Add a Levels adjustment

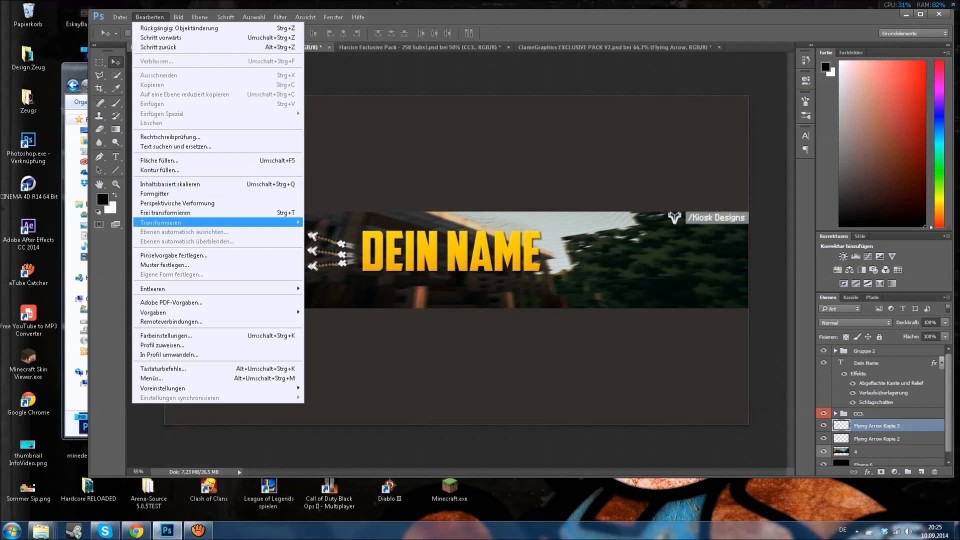tap(855, 257)
